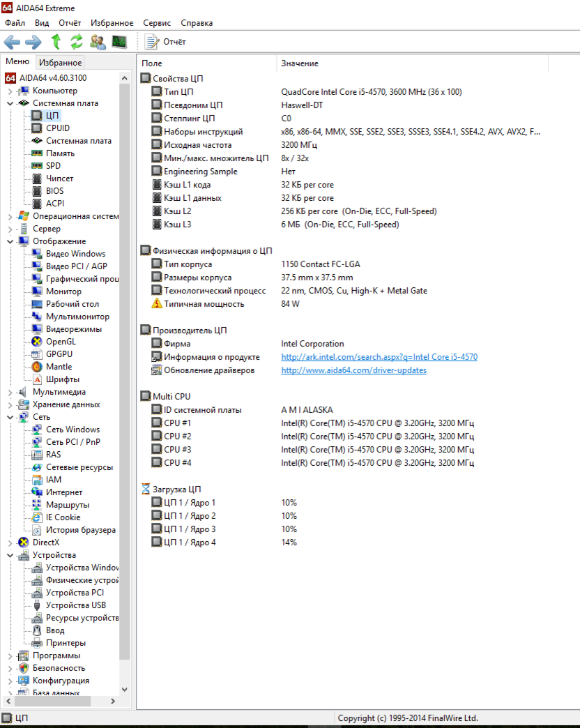
Task: Select the Чипсет chip icon
Action: [x=37, y=179]
